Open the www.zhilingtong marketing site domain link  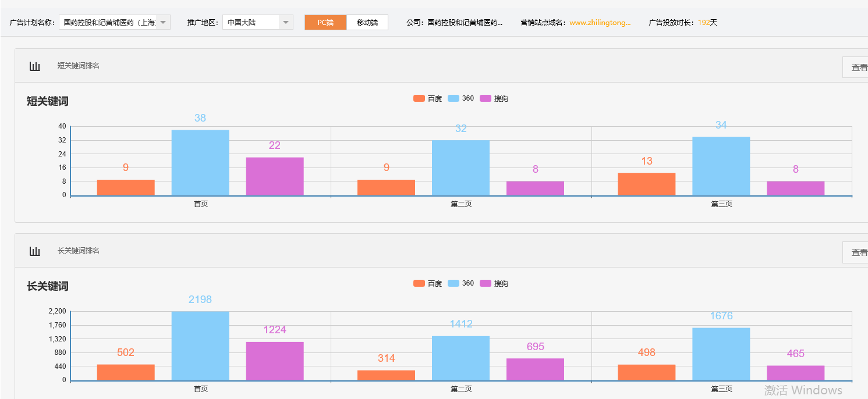tap(600, 23)
